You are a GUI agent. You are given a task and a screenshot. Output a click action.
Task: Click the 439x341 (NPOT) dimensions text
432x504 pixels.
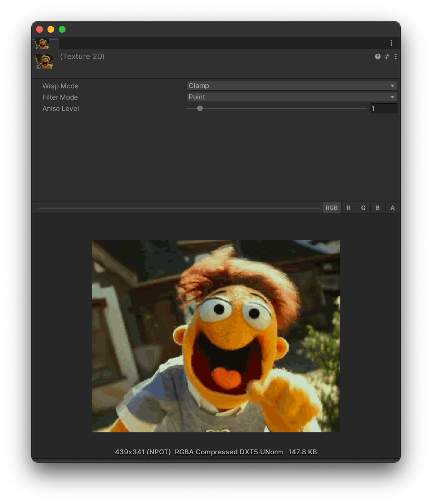coord(143,452)
